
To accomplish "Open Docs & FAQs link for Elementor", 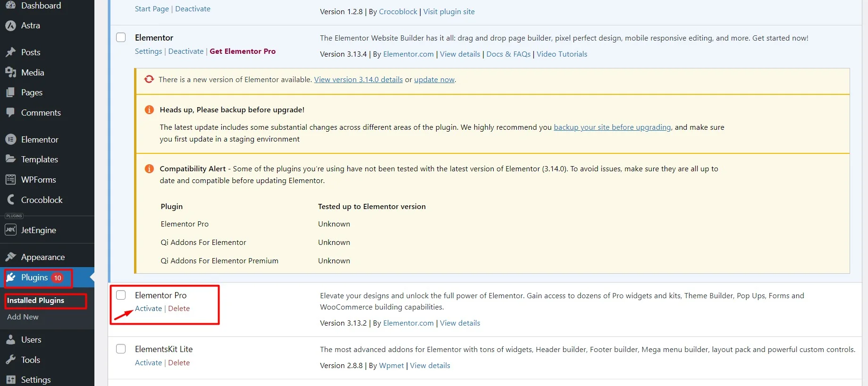I will (508, 54).
